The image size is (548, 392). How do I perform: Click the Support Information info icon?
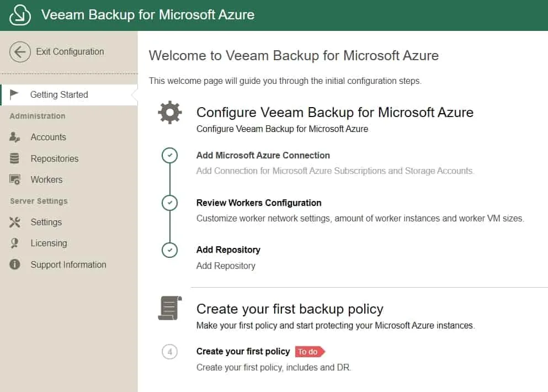15,264
